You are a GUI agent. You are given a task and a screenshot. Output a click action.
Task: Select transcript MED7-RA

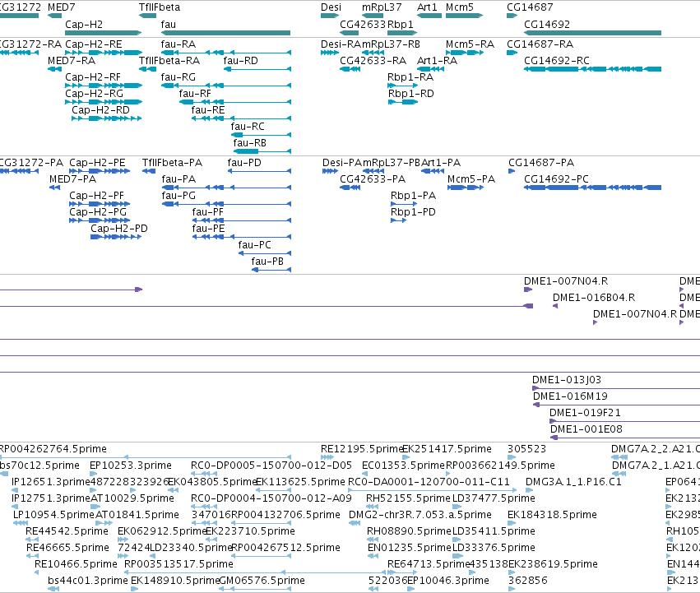[54, 69]
